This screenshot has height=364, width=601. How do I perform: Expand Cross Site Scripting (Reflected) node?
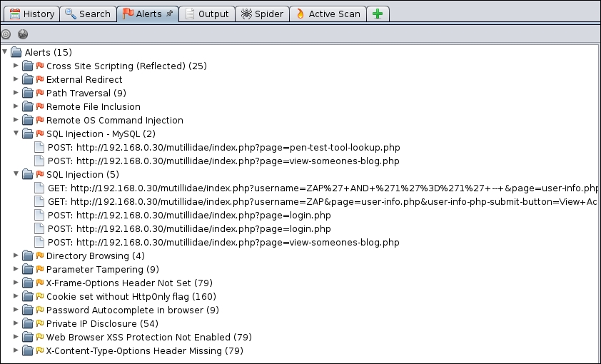pos(16,66)
